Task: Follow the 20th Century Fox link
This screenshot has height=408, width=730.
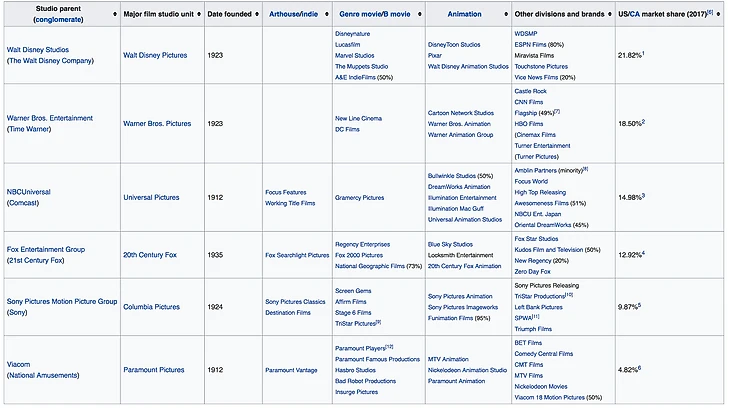Action: (x=150, y=255)
